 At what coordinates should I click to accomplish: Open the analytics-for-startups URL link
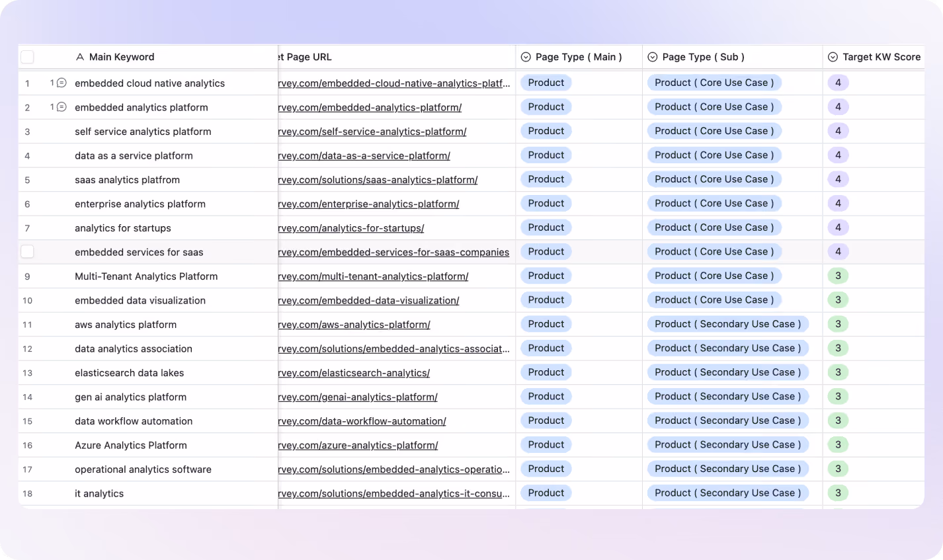pos(351,228)
